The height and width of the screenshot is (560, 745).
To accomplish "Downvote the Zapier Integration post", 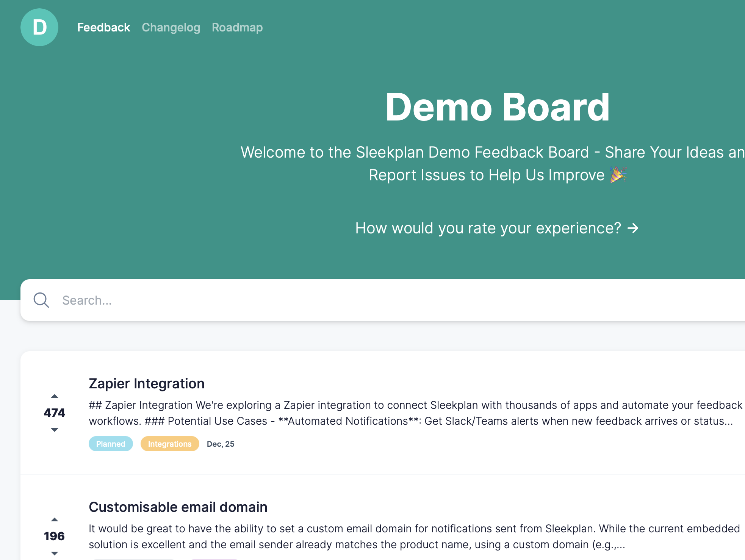I will (x=55, y=430).
